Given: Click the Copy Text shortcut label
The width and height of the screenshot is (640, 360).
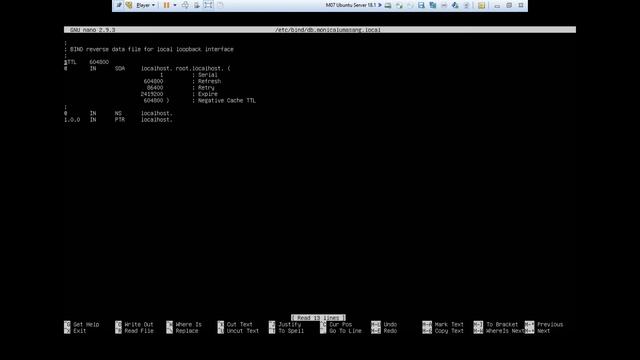Looking at the screenshot, I should tap(449, 331).
